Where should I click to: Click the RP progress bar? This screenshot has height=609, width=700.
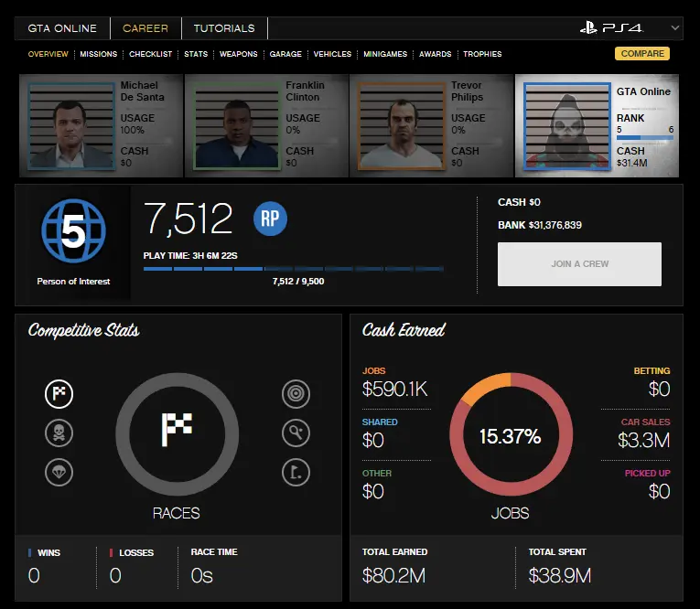coord(293,269)
